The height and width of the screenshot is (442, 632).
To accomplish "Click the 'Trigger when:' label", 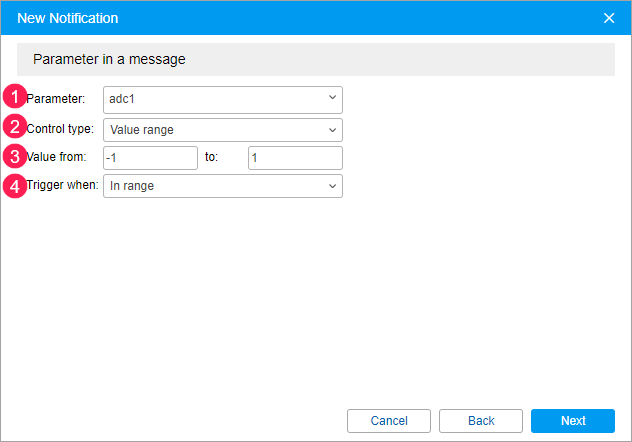I will point(62,186).
